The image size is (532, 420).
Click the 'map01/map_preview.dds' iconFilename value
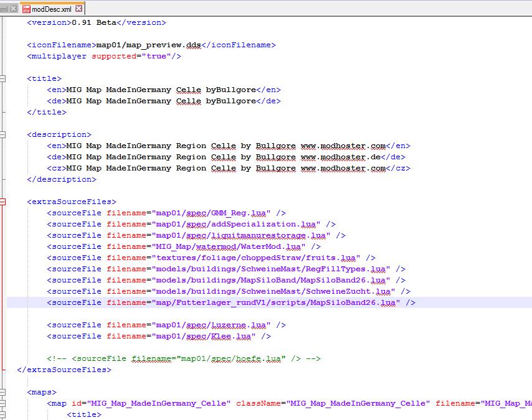click(149, 45)
